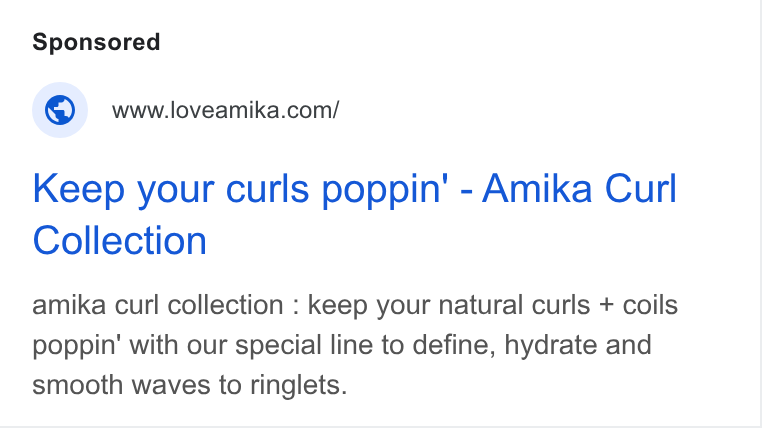Click the dash separator in the headline

pos(466,192)
